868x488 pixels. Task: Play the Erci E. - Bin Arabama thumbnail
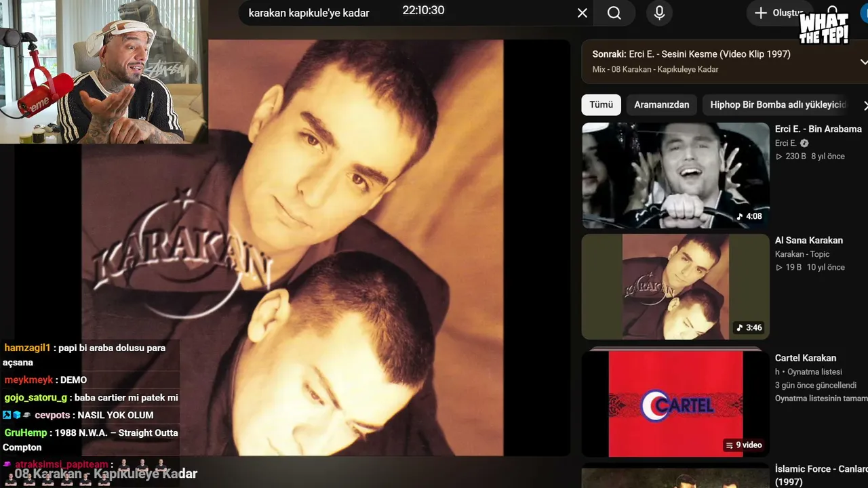(x=675, y=175)
